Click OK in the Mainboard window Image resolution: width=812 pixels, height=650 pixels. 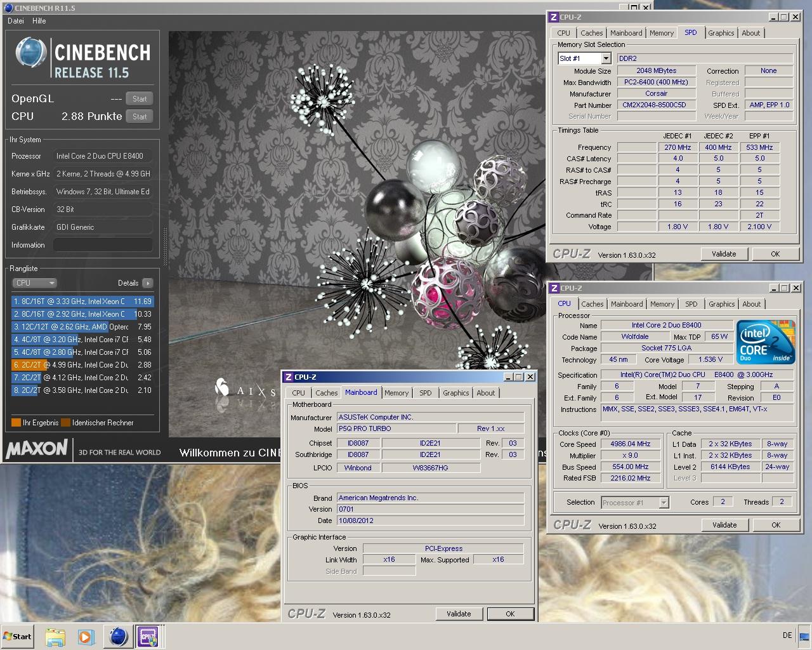(x=510, y=614)
